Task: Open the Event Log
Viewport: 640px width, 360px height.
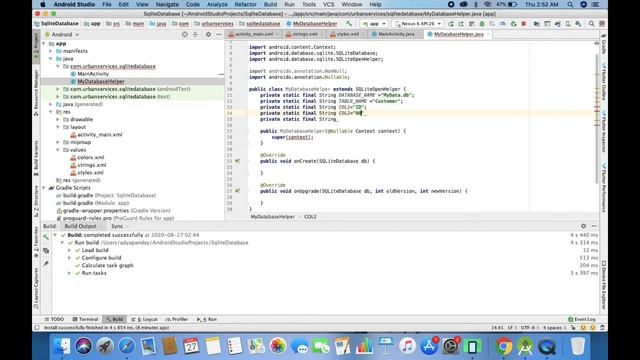Action: (582, 319)
